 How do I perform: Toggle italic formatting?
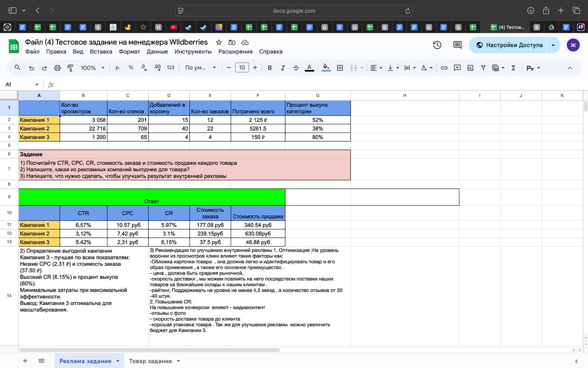[x=283, y=68]
